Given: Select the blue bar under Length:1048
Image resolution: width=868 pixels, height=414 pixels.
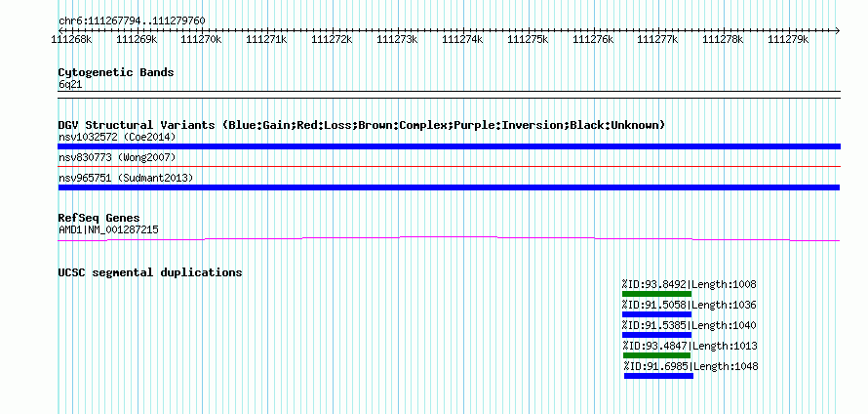Looking at the screenshot, I should pos(658,376).
